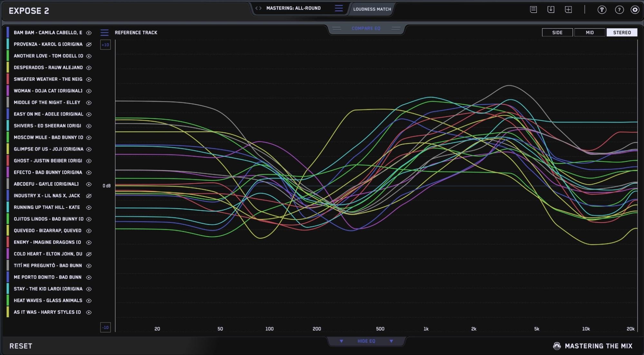Select Efecto - Bad Bunny track
644x355 pixels.
click(48, 172)
